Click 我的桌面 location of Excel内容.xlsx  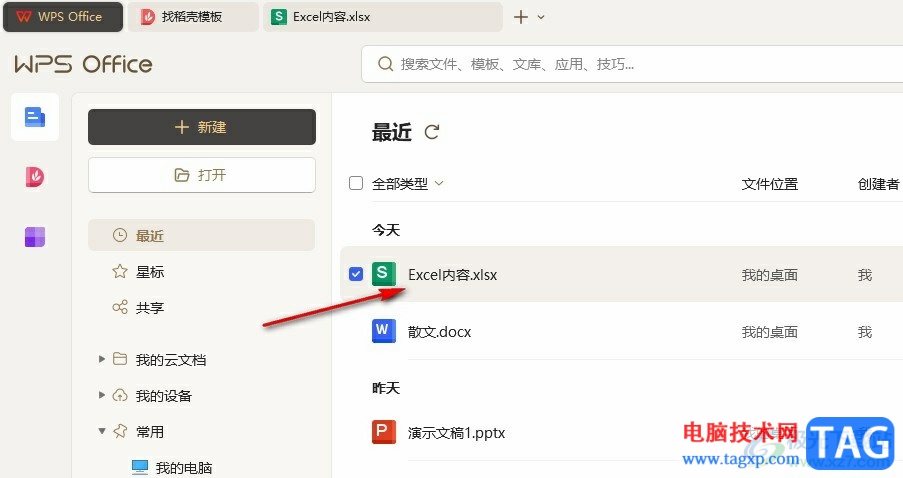click(769, 275)
